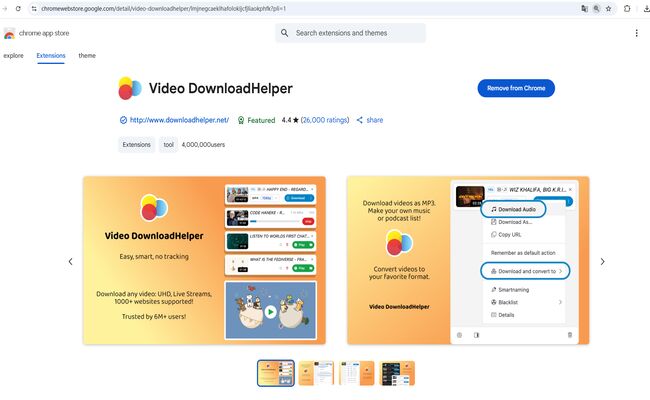Click the Chrome app store rainbow logo
650x400 pixels.
[x=9, y=34]
